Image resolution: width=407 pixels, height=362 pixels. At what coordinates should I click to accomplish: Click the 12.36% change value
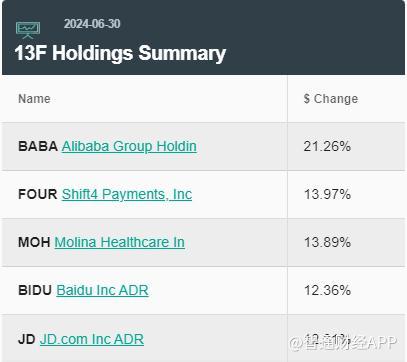(327, 290)
